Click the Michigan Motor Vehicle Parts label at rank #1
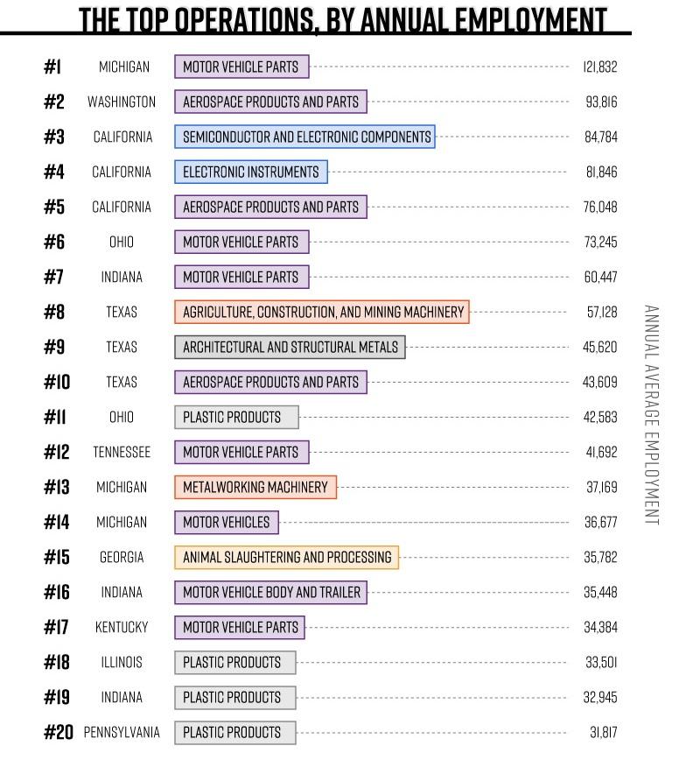Viewport: 700px width, 760px height. point(241,67)
